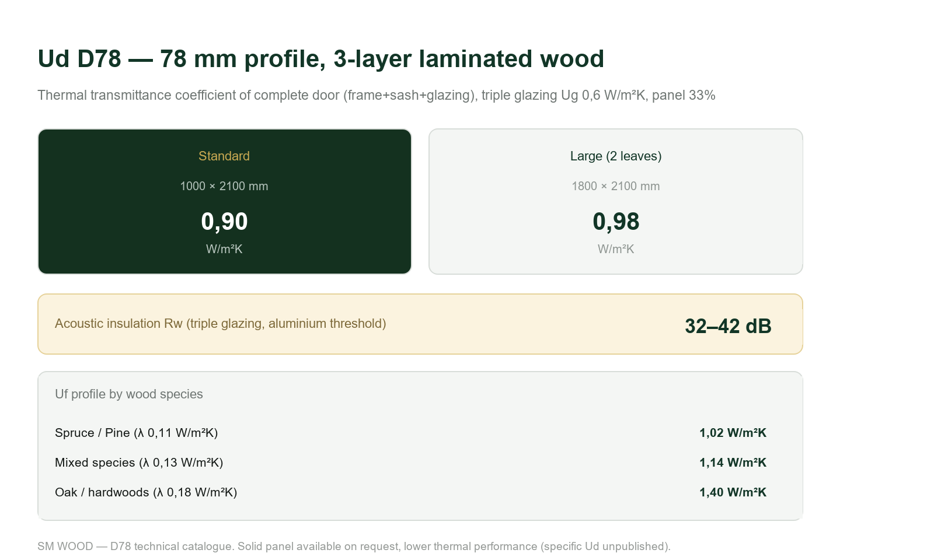Viewport: 934px width, 560px height.
Task: Click the Mixed species row label
Action: (x=139, y=463)
